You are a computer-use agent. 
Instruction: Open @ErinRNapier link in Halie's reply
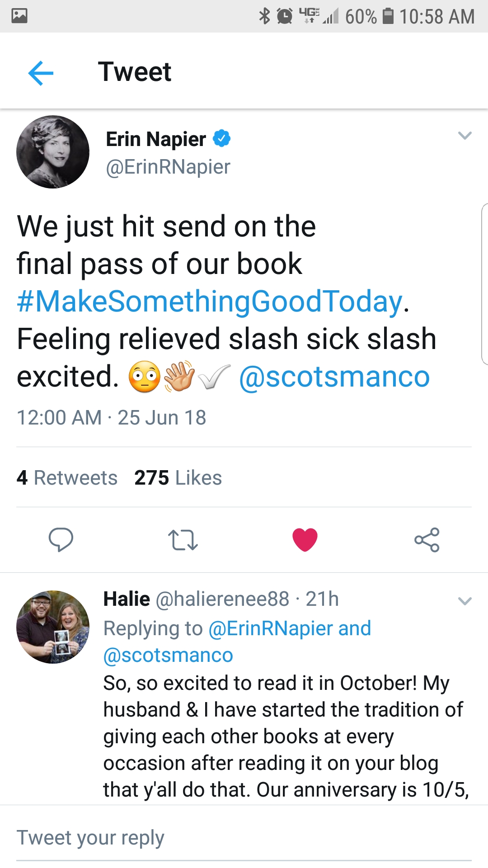[x=270, y=628]
